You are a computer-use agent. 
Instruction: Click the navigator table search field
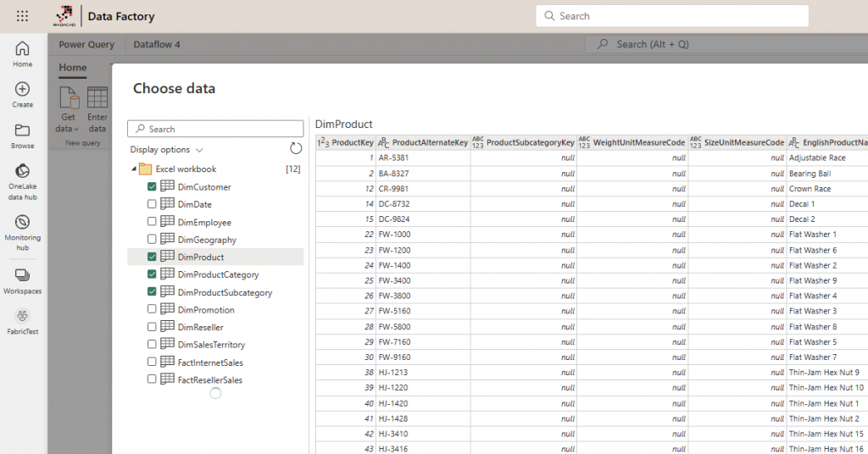point(215,129)
